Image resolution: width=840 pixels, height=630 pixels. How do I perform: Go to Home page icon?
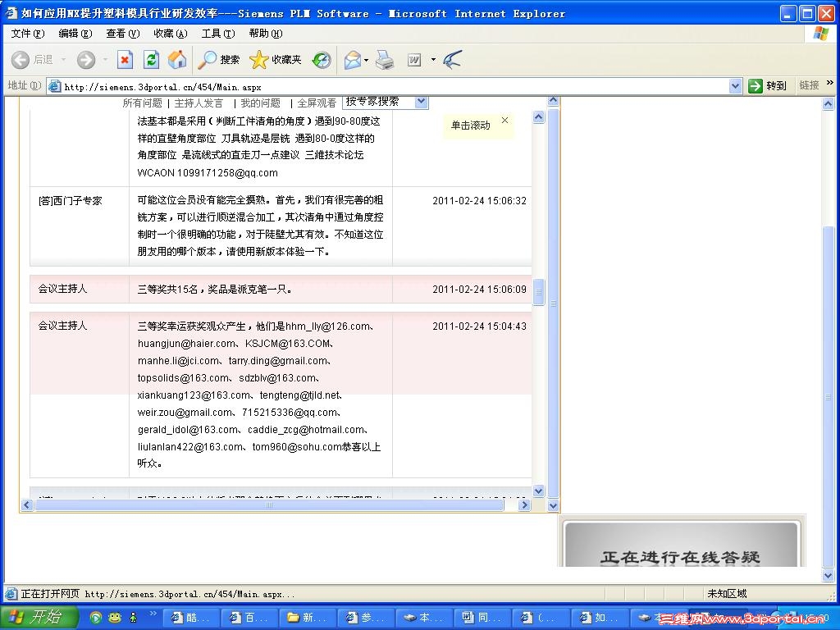(x=177, y=59)
